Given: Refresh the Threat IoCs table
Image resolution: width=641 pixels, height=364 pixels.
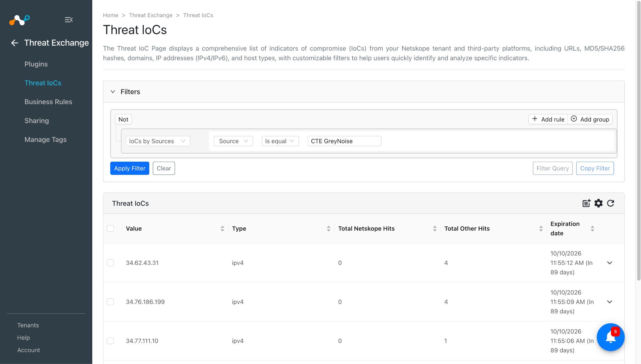Looking at the screenshot, I should click(x=611, y=203).
